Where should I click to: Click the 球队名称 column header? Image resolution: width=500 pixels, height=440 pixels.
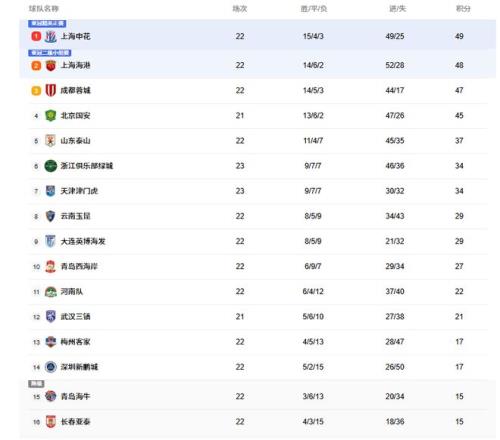tap(44, 9)
